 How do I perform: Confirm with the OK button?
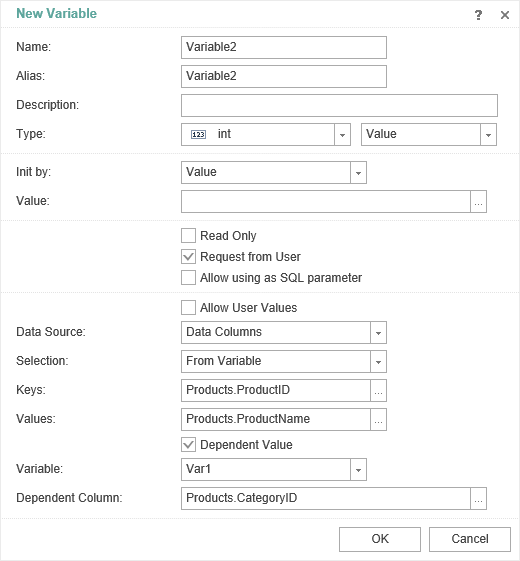coord(380,539)
